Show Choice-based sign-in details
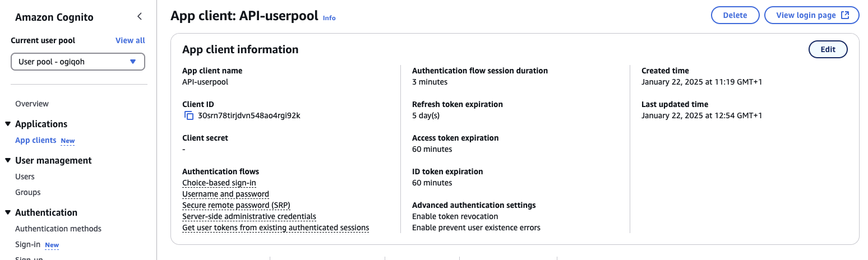The height and width of the screenshot is (260, 868). click(219, 183)
